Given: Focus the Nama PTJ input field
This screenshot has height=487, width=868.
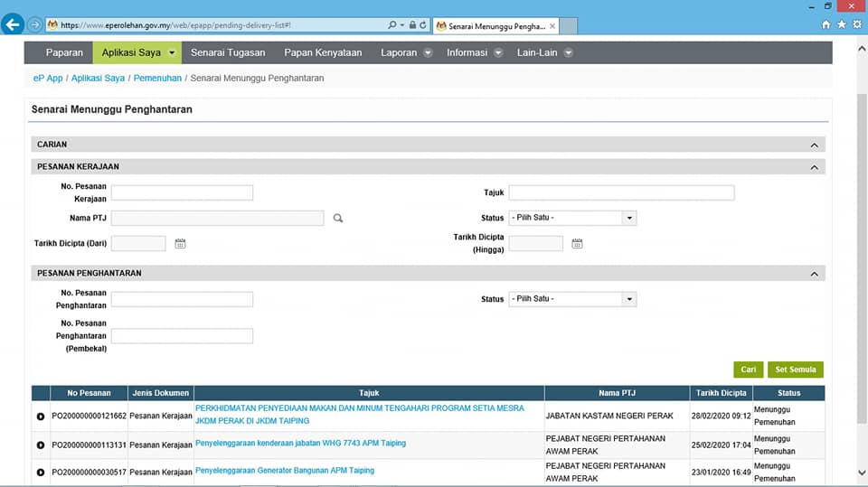Looking at the screenshot, I should 218,218.
